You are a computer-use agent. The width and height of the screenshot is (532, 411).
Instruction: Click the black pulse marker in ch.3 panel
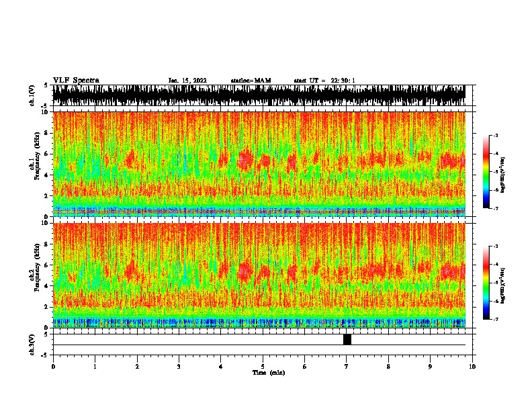[347, 339]
